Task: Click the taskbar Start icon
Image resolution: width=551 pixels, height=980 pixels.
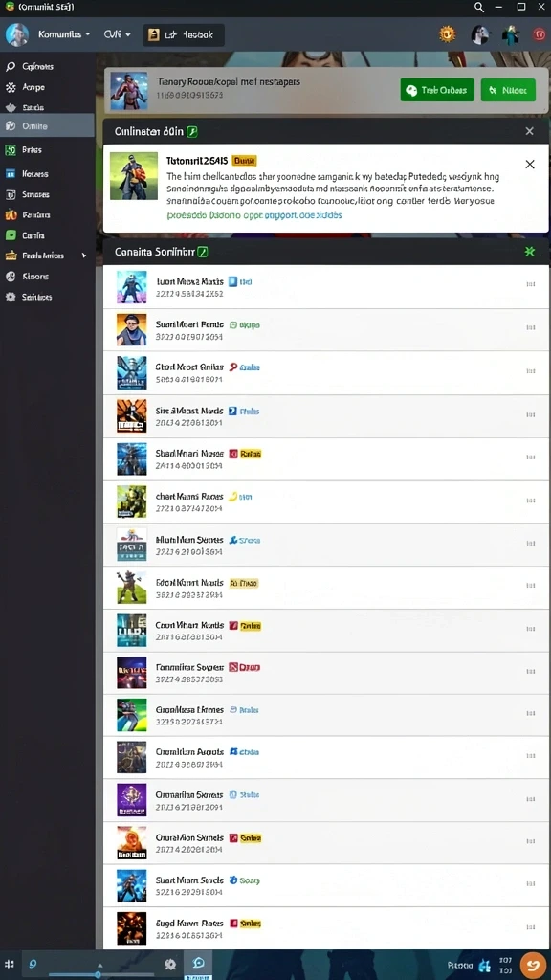Action: tap(9, 965)
